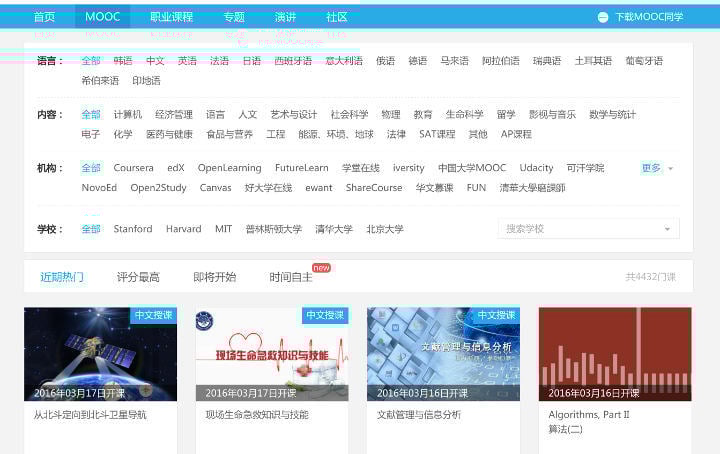The width and height of the screenshot is (720, 454).
Task: Open the 首页 navigation item
Action: [x=44, y=17]
